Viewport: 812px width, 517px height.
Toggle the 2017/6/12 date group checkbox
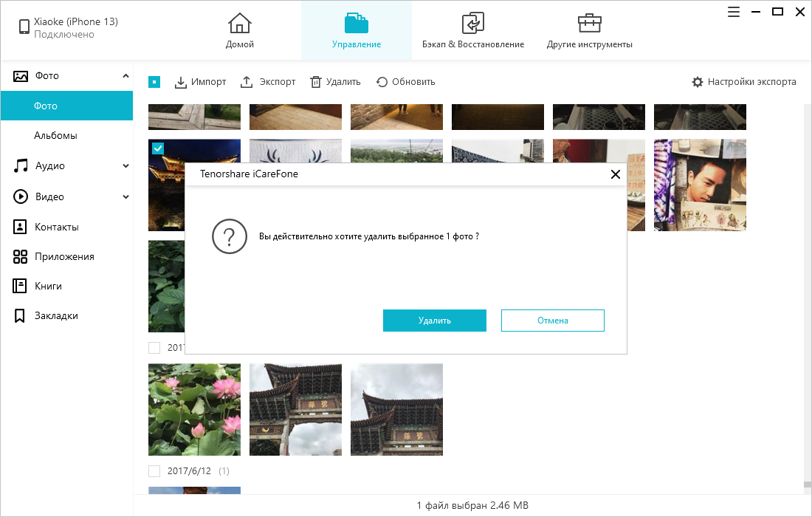click(154, 471)
